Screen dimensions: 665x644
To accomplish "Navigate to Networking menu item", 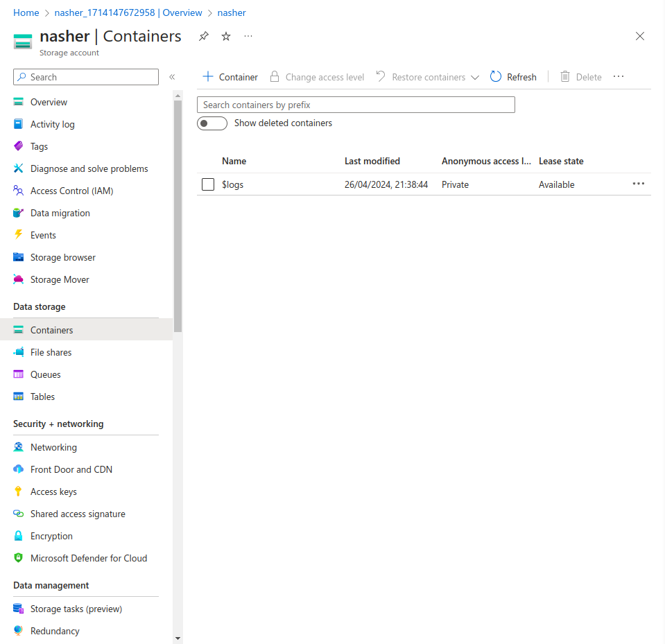I will click(53, 447).
